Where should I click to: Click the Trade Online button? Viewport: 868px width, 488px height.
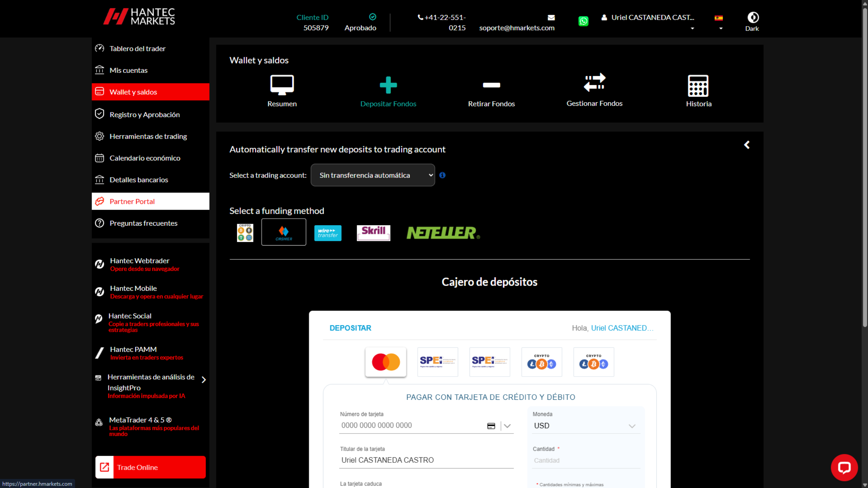click(x=150, y=467)
